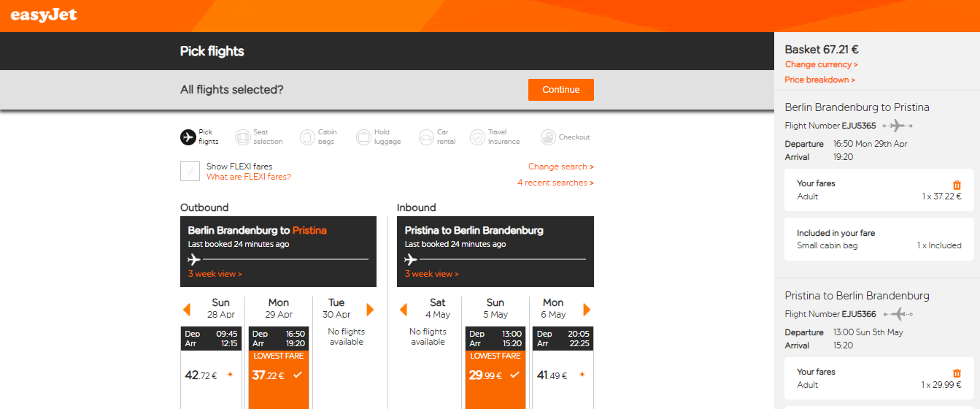This screenshot has width=980, height=409.
Task: Select the Cabin bags step icon
Action: 307,137
